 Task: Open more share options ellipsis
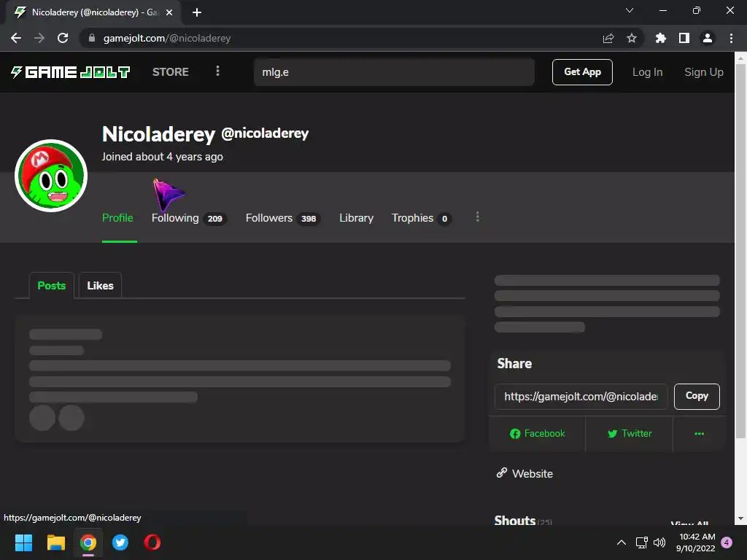click(x=699, y=433)
